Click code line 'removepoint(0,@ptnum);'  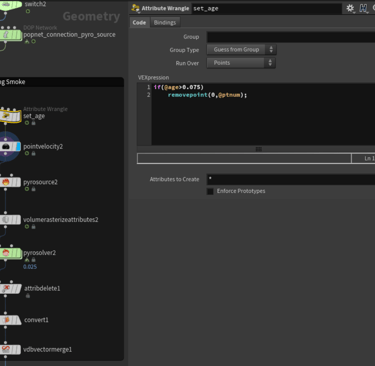click(x=207, y=95)
